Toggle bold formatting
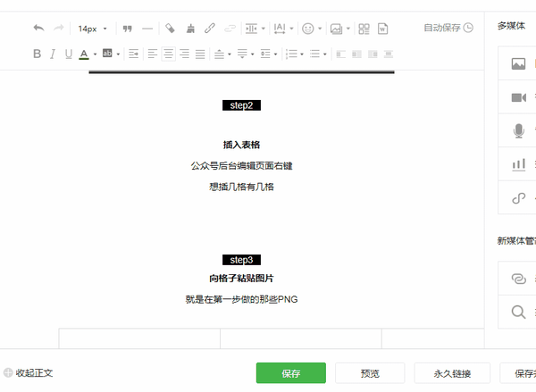Screen dimensions: 536x392 click(x=37, y=54)
